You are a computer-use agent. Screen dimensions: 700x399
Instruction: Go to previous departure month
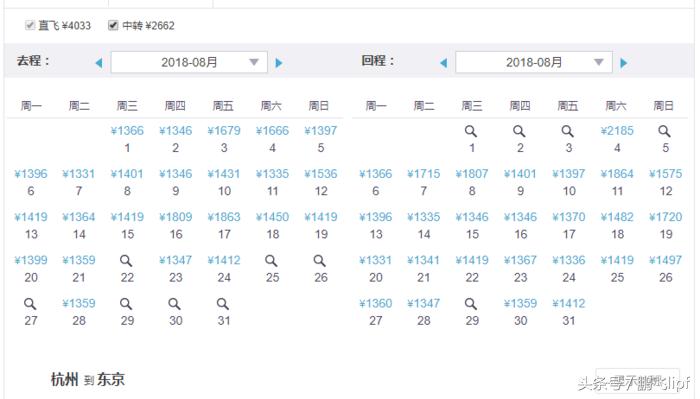tap(99, 63)
